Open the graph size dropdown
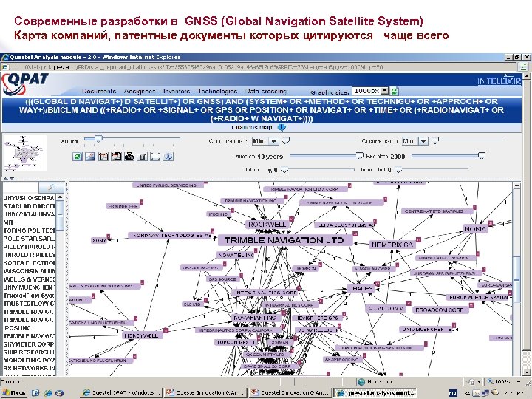Screen dimensions: 532x399 pyautogui.click(x=384, y=91)
